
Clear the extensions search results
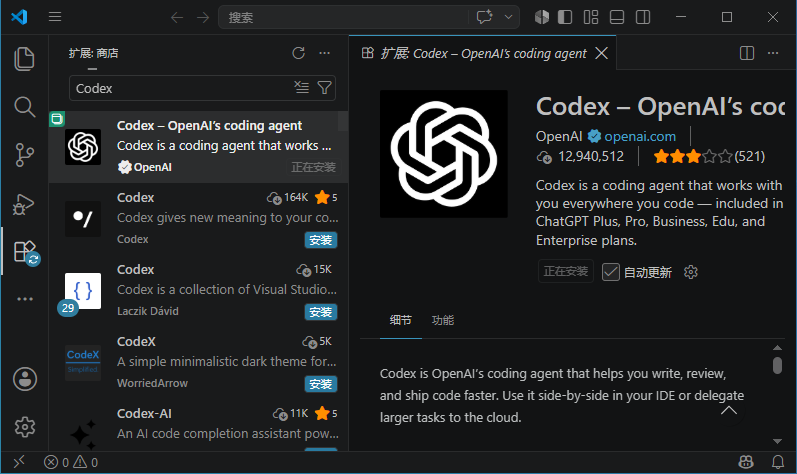pyautogui.click(x=302, y=87)
